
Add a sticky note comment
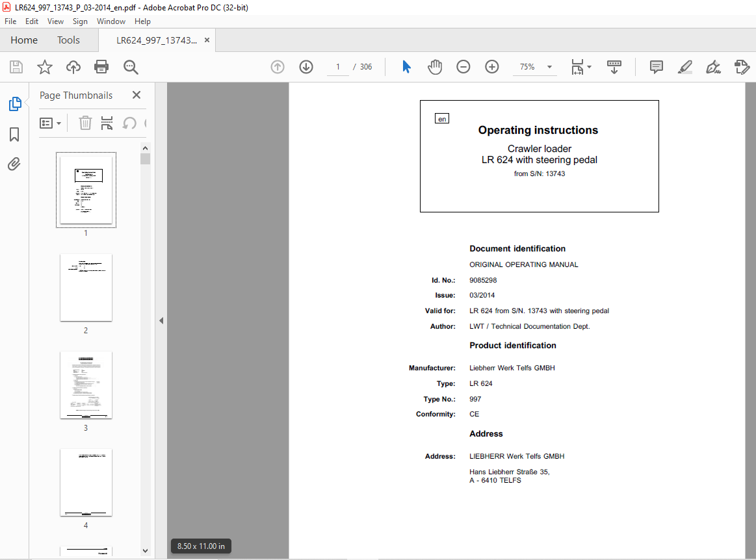point(656,67)
